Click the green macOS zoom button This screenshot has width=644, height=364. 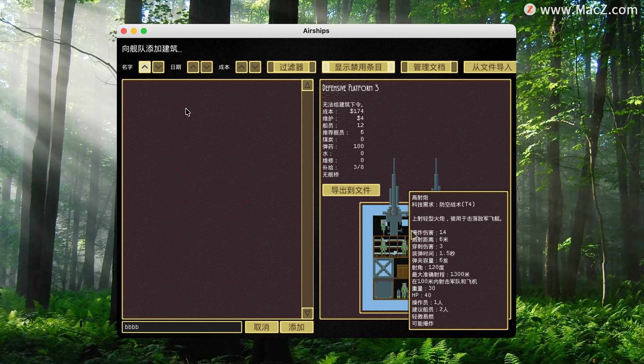coord(144,31)
